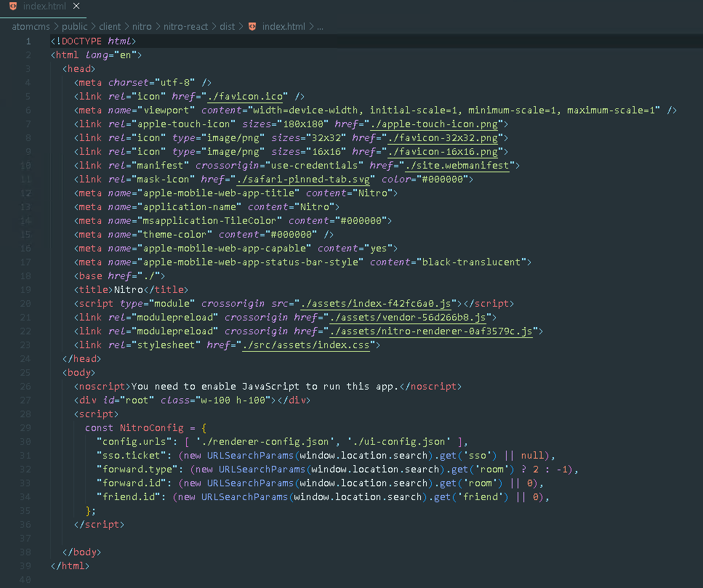Open the breadcrumb ellipsis symbol entry
703x588 pixels.
[320, 27]
